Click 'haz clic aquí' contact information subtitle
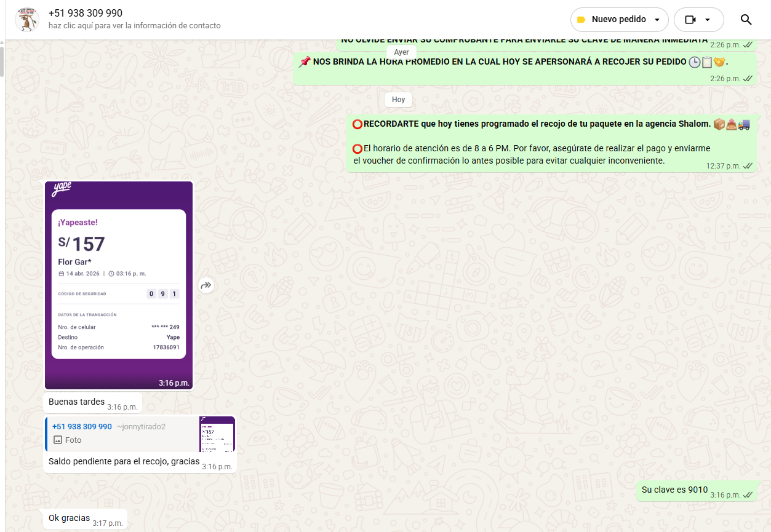The image size is (771, 532). point(134,26)
